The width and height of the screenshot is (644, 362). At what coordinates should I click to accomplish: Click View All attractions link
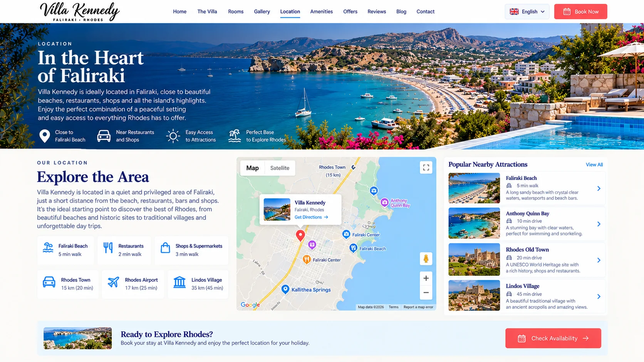[594, 165]
